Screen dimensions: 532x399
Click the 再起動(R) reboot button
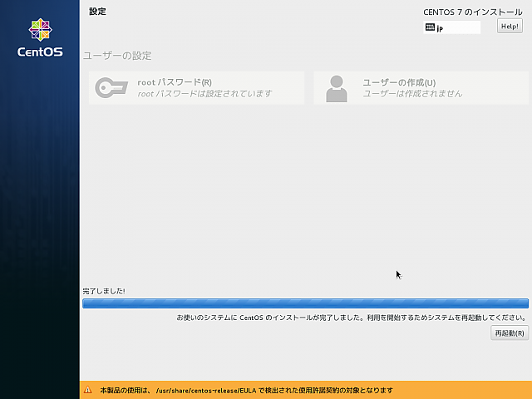510,332
